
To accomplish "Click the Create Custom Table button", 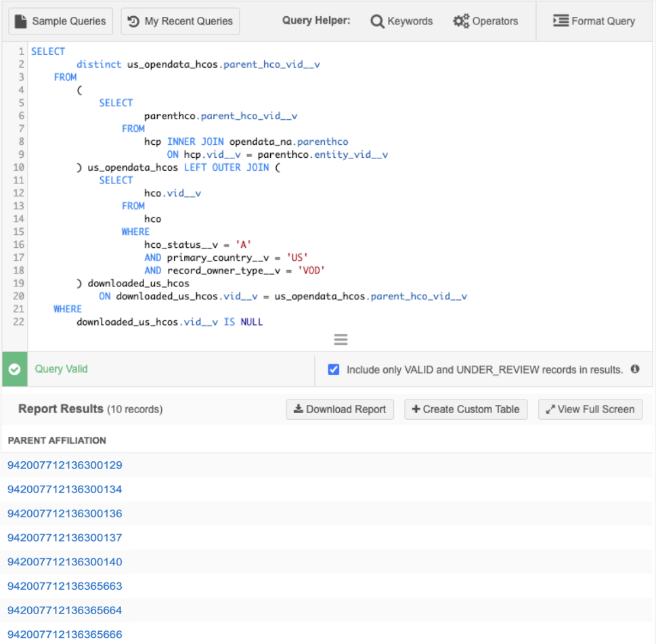I will [x=466, y=409].
